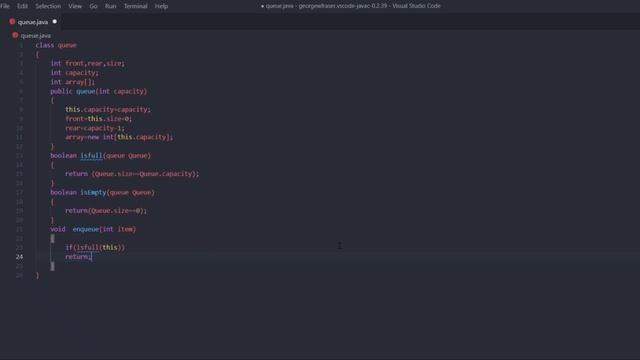Click line number 24 in the gutter
640x360 pixels.
point(19,257)
